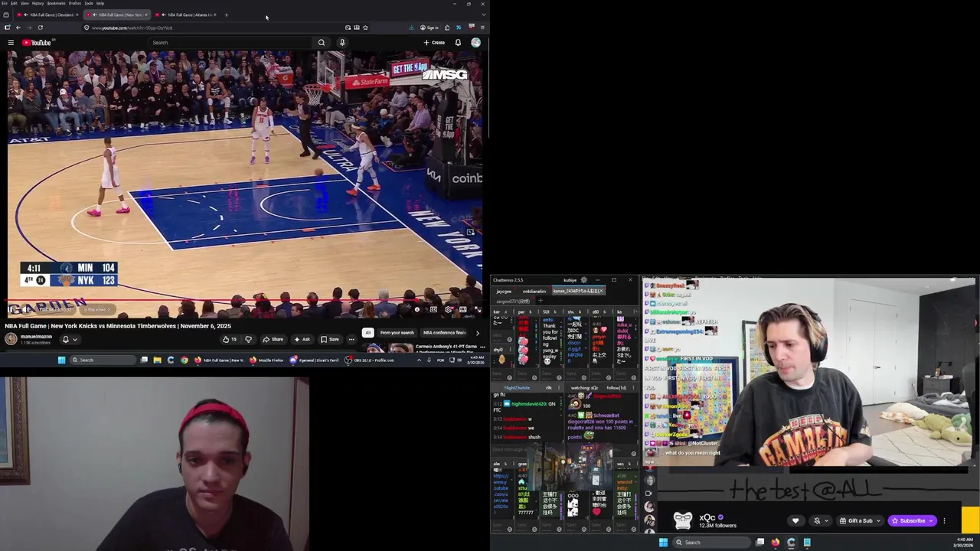Like the video with thumbs up
The image size is (980, 551).
(230, 339)
